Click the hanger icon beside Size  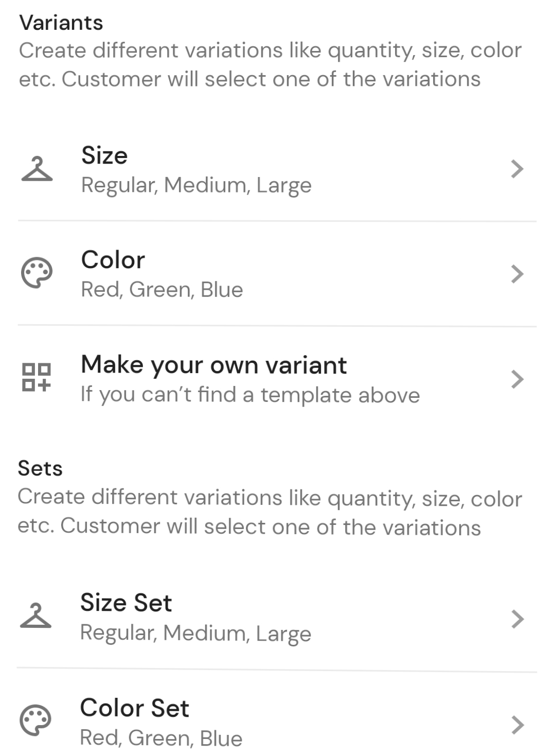(37, 169)
